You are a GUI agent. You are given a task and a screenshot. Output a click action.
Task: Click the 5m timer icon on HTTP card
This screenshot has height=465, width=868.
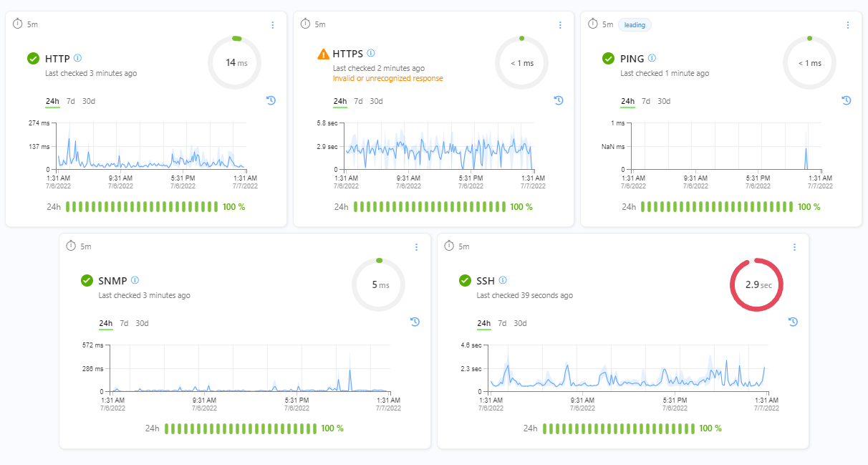[18, 24]
